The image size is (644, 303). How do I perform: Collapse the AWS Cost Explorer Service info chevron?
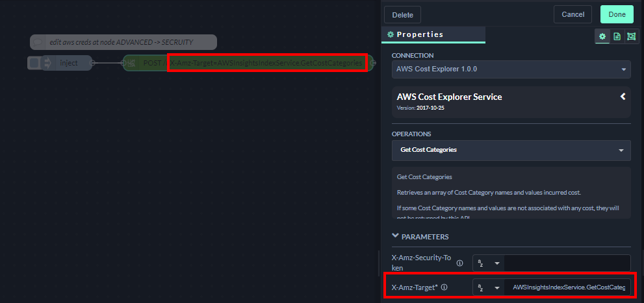623,97
